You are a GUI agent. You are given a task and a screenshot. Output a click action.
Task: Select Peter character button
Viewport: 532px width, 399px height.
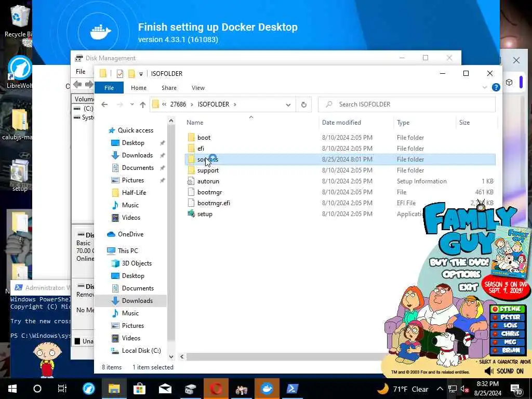pos(508,317)
